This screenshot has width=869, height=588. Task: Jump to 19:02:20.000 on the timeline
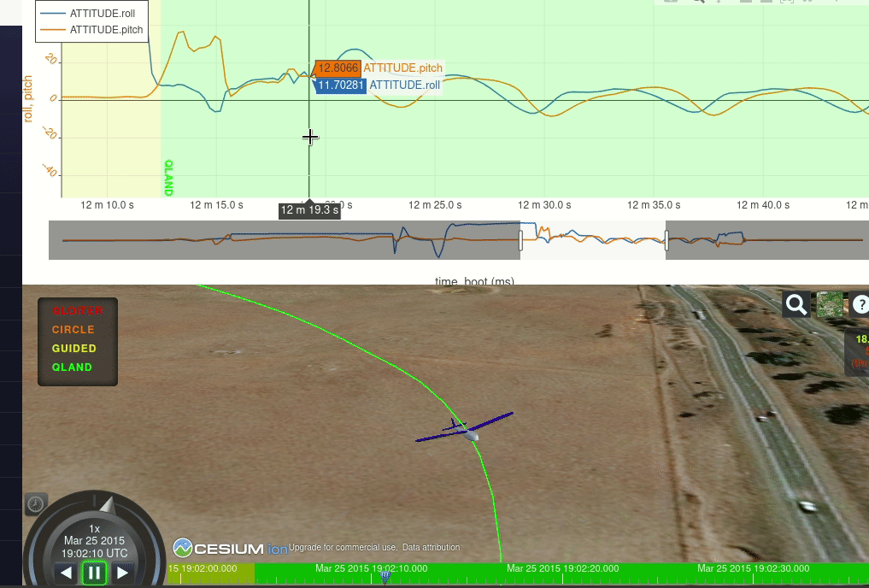[x=562, y=568]
